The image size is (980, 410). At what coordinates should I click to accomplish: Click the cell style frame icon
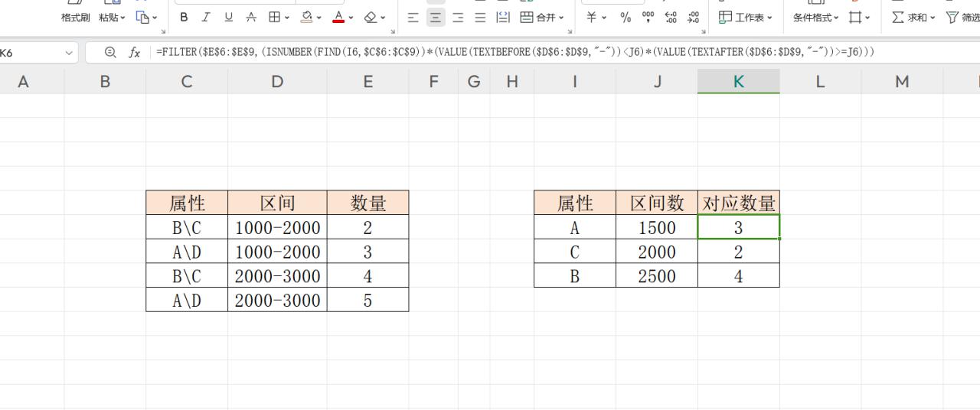point(855,17)
